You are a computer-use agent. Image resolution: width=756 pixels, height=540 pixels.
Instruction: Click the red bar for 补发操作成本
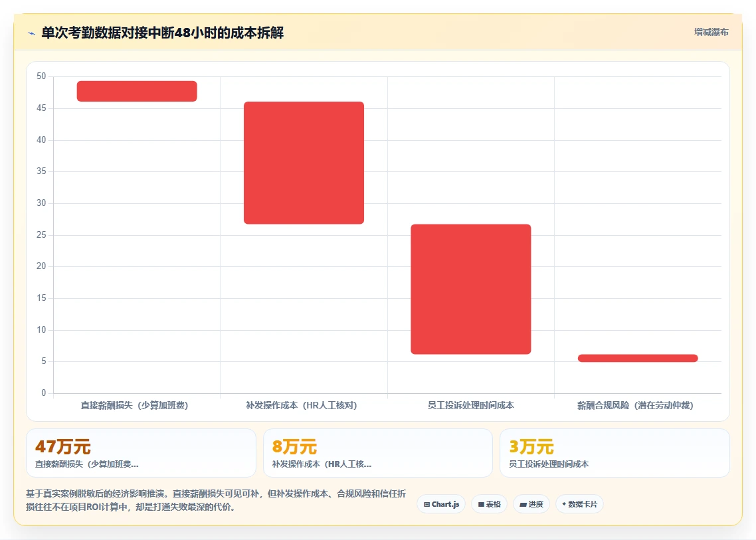click(x=304, y=163)
